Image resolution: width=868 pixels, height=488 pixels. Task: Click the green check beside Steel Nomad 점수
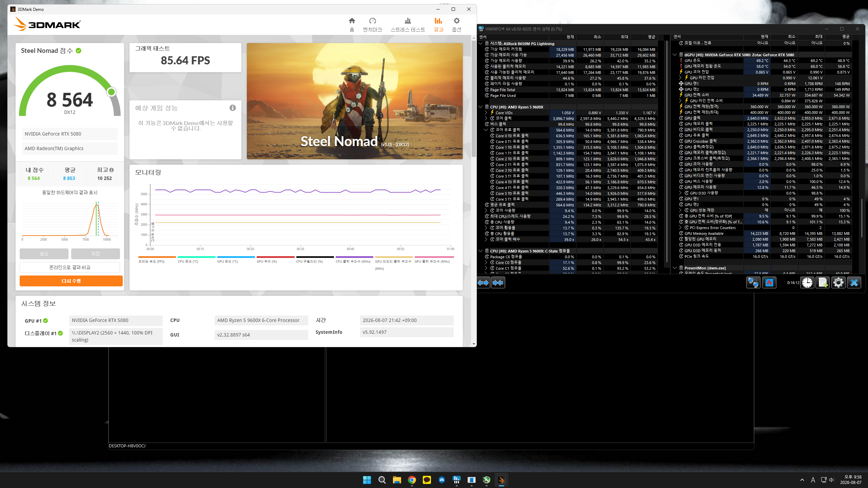tap(79, 50)
